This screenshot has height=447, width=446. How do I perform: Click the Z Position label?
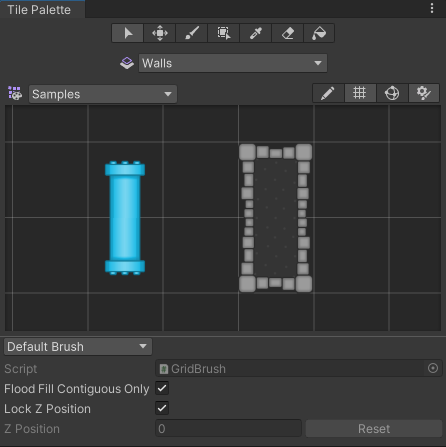[32, 429]
